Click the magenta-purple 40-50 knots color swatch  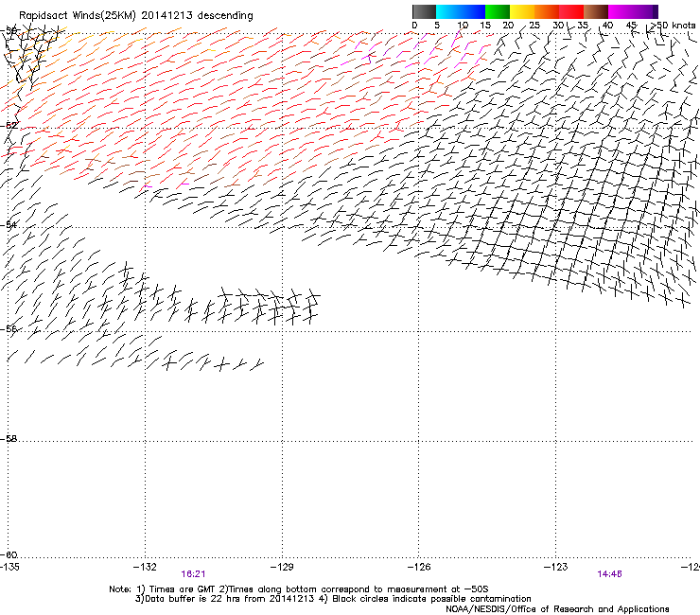click(x=633, y=11)
